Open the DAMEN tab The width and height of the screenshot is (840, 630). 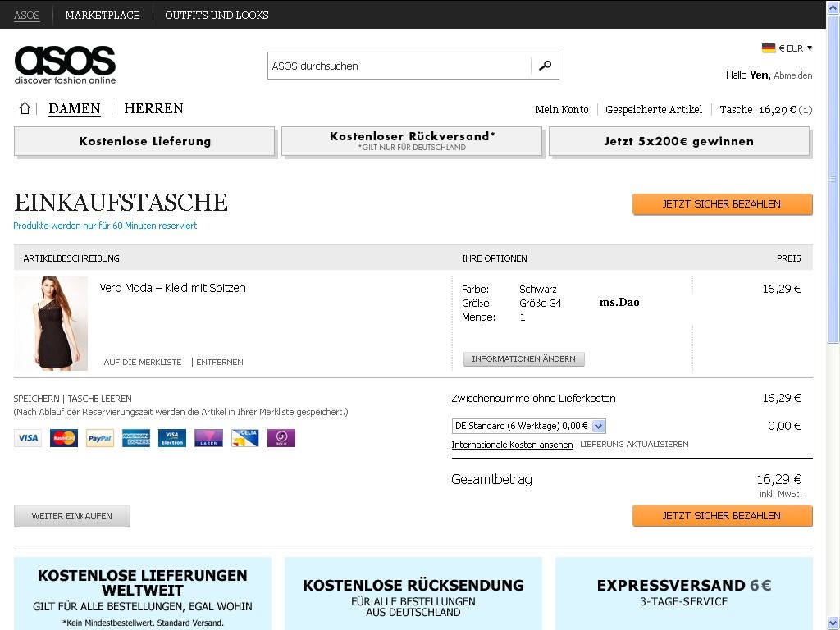[75, 108]
